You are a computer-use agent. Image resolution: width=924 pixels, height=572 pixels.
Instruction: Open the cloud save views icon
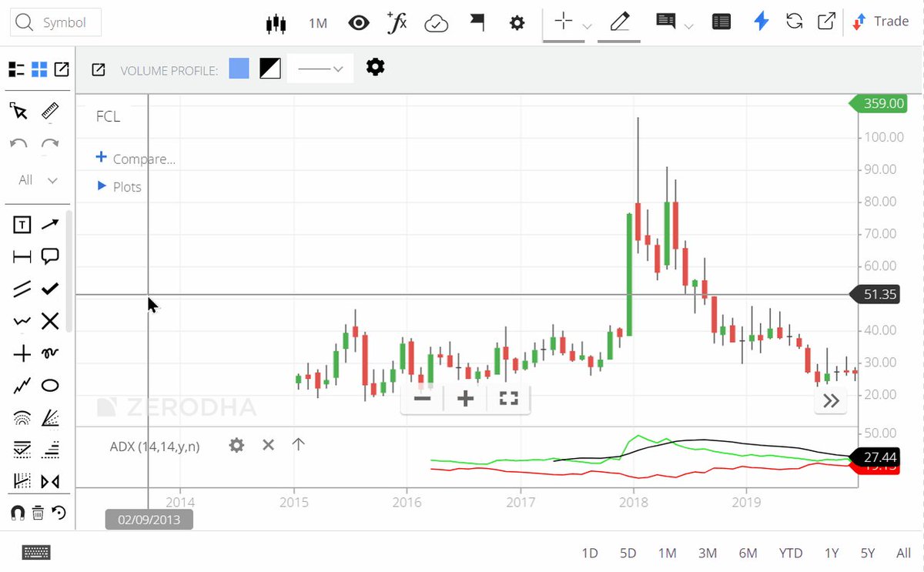(x=437, y=23)
